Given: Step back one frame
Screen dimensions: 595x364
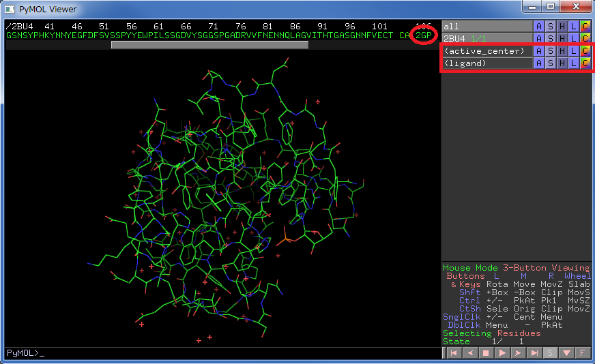Looking at the screenshot, I should (469, 353).
